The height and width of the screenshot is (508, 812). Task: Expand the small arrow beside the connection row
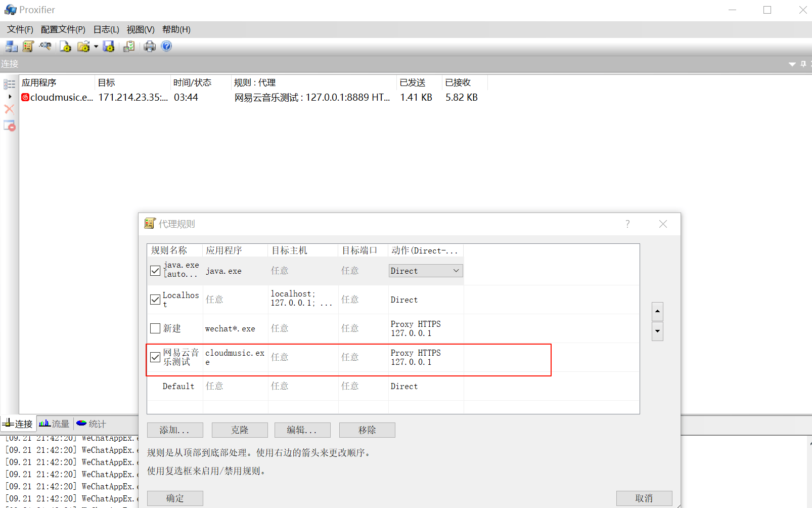tap(10, 97)
